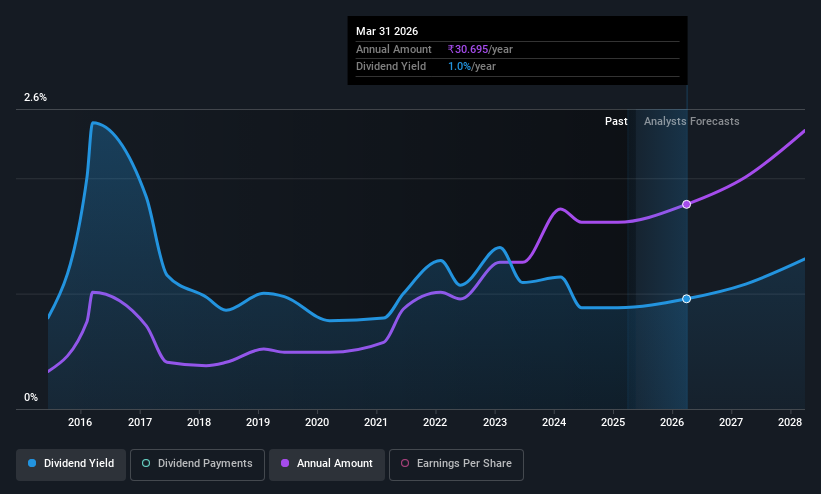
Task: Click the 2016 x-axis label
Action: (80, 422)
